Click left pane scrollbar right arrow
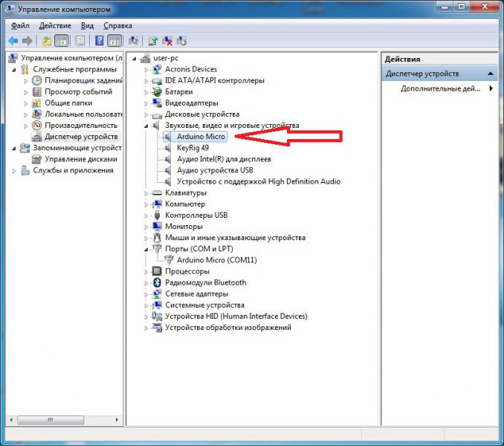This screenshot has height=446, width=504. pyautogui.click(x=117, y=420)
